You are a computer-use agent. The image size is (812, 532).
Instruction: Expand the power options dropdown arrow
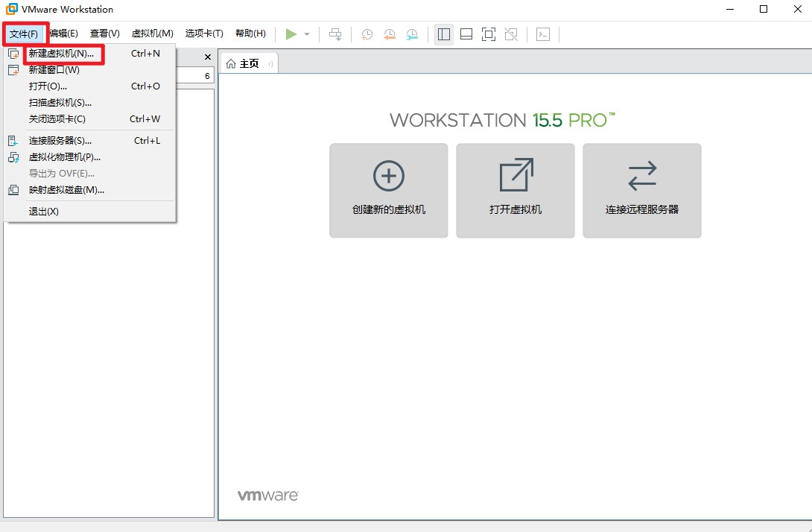tap(307, 34)
